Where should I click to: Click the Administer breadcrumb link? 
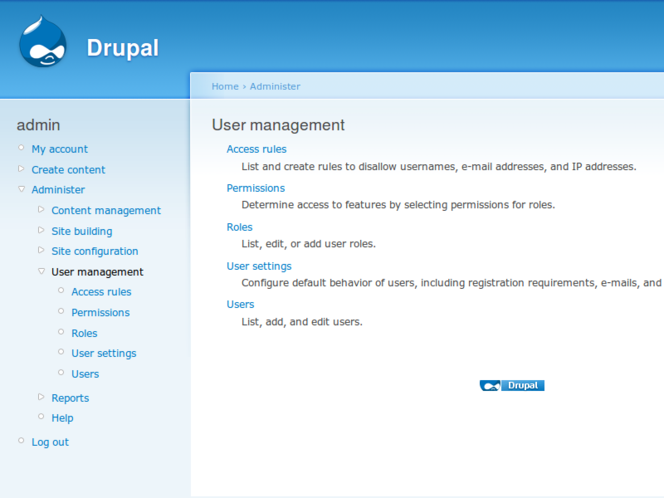(274, 86)
